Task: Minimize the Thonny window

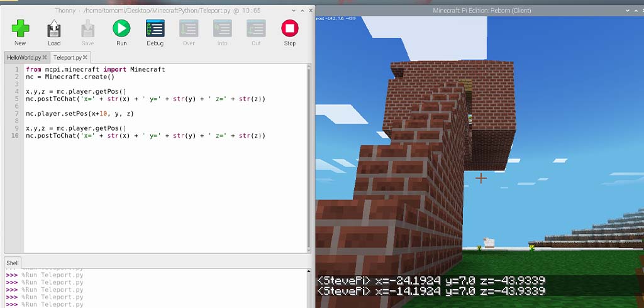Action: pyautogui.click(x=294, y=11)
